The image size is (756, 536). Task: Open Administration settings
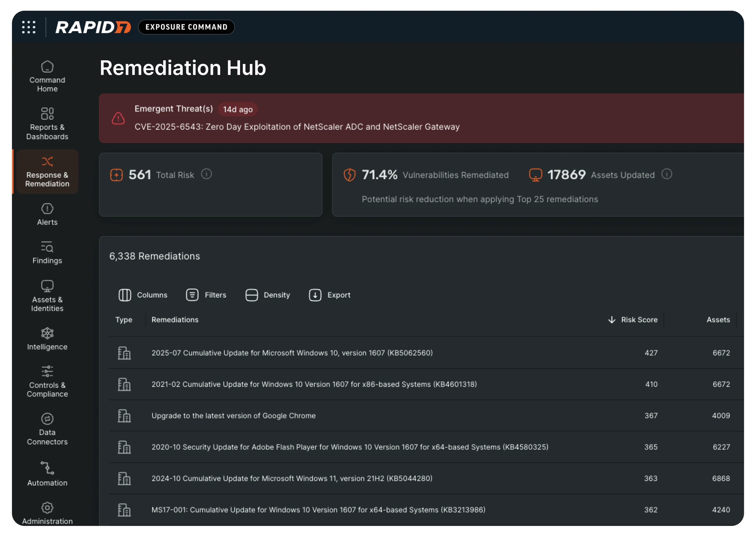(x=47, y=513)
